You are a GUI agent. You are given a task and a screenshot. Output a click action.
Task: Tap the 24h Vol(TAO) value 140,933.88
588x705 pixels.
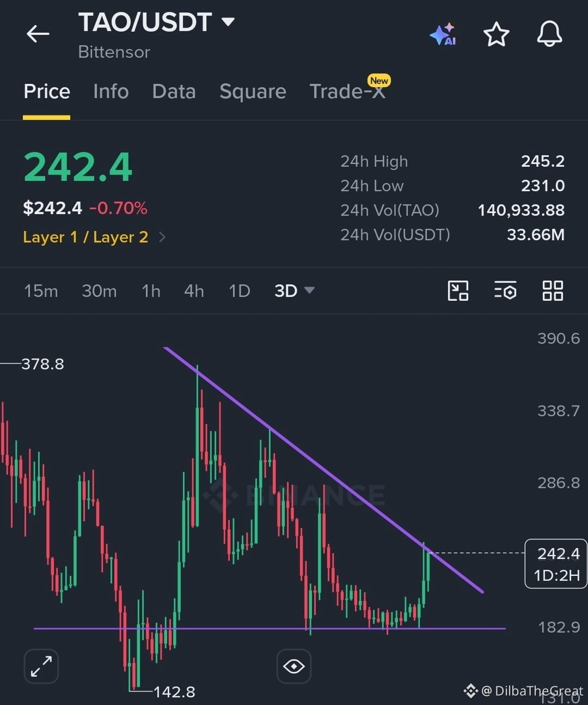point(521,210)
